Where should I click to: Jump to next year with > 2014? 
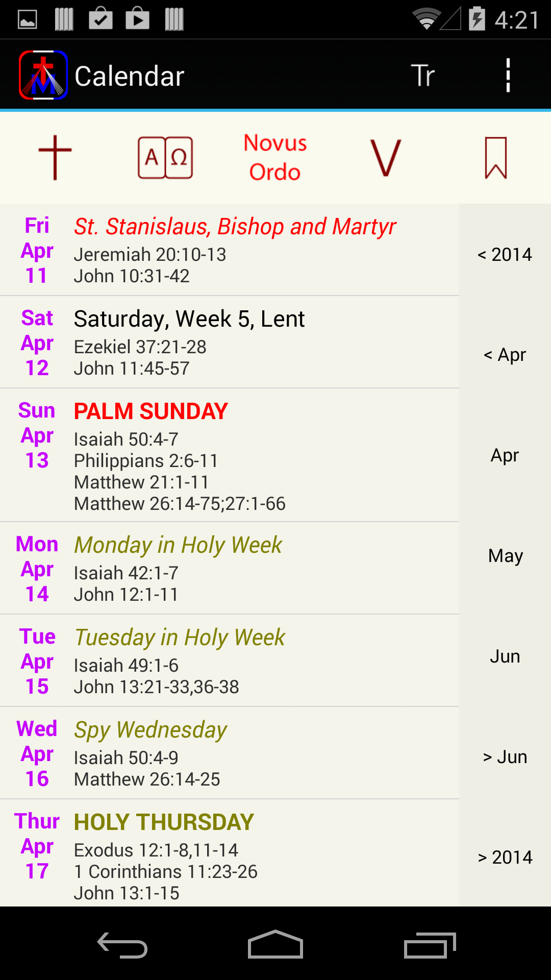[x=505, y=857]
